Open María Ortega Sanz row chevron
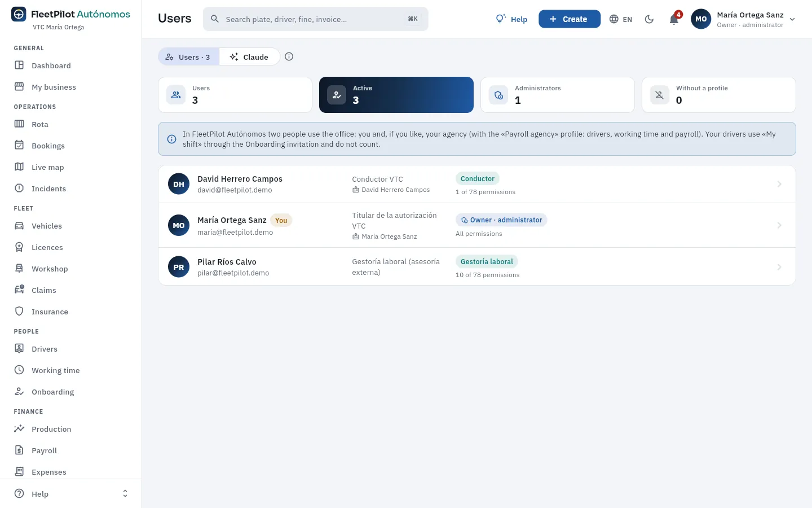The image size is (812, 508). (779, 225)
